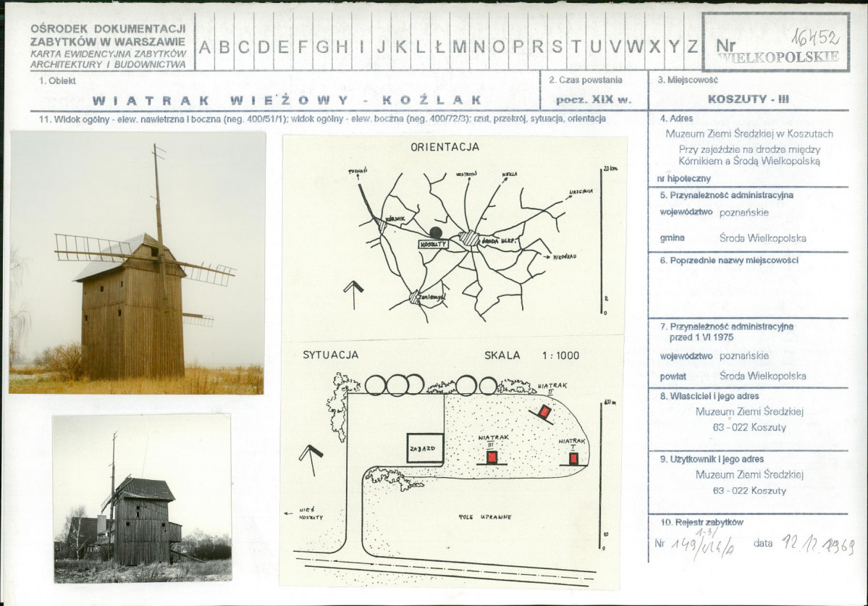Select letter box A in the alphabet index
This screenshot has height=606, width=868.
coord(206,46)
